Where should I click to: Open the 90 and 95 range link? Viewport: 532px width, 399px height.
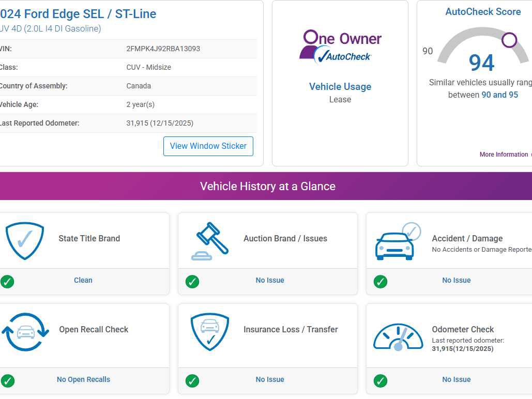[498, 95]
